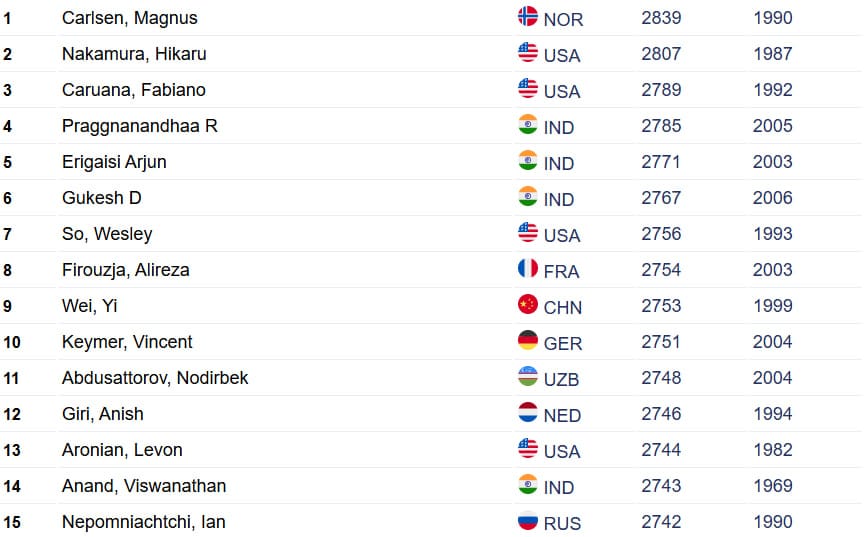Screen dimensions: 865x537
Task: Open Nepomniachtchi, Ian profile
Action: pos(143,522)
